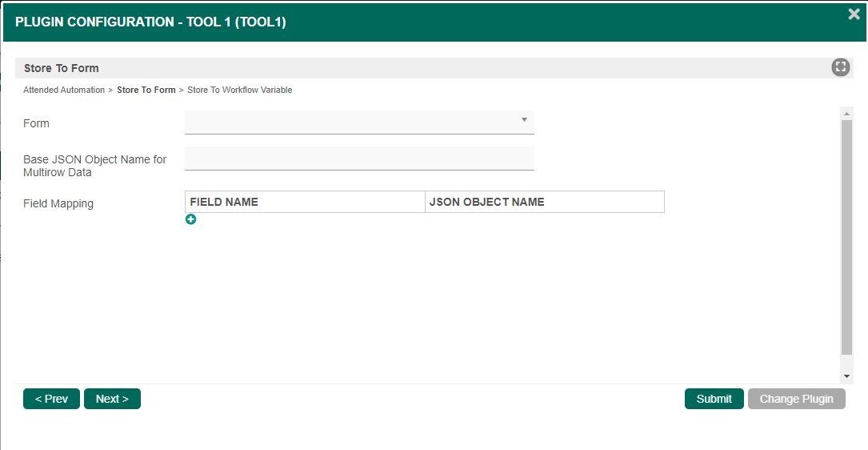The width and height of the screenshot is (868, 450).
Task: Jump to Store To Workflow Variable step
Action: click(239, 90)
